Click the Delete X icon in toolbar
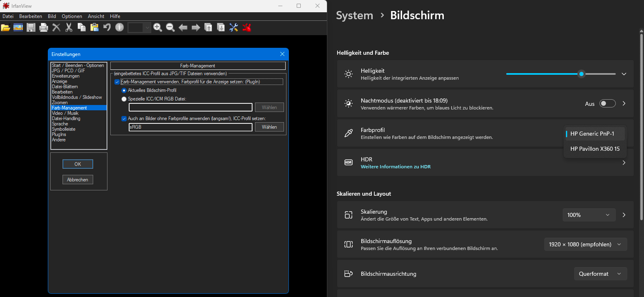644x297 pixels. 56,27
